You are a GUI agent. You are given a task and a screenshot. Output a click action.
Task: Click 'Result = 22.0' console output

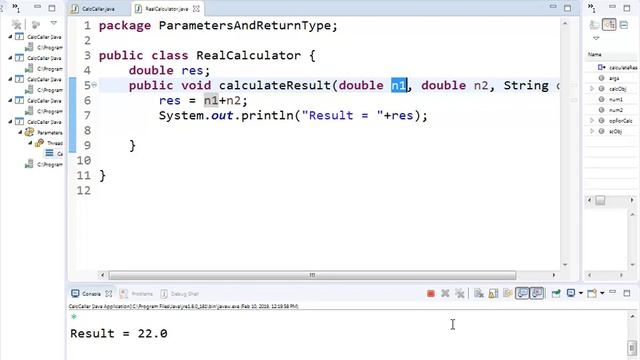(x=119, y=333)
